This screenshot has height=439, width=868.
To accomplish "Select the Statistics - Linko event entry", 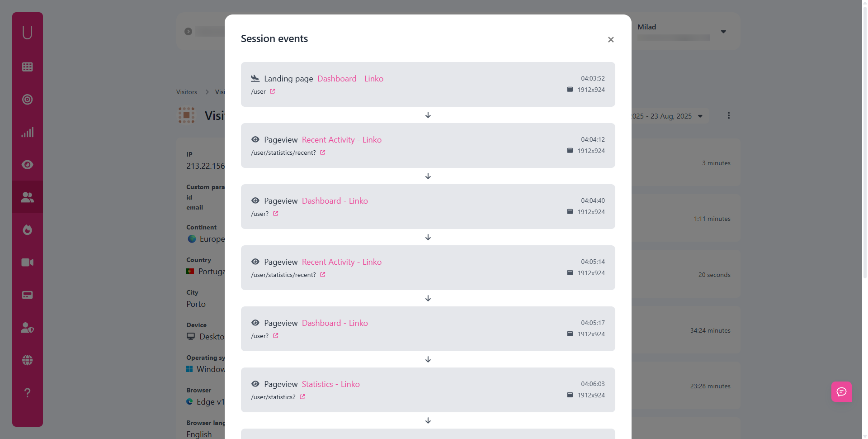I will (330, 384).
